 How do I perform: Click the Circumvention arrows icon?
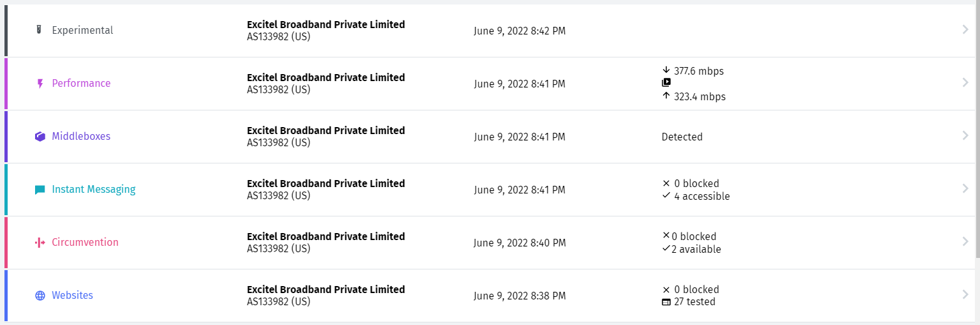[x=40, y=243]
